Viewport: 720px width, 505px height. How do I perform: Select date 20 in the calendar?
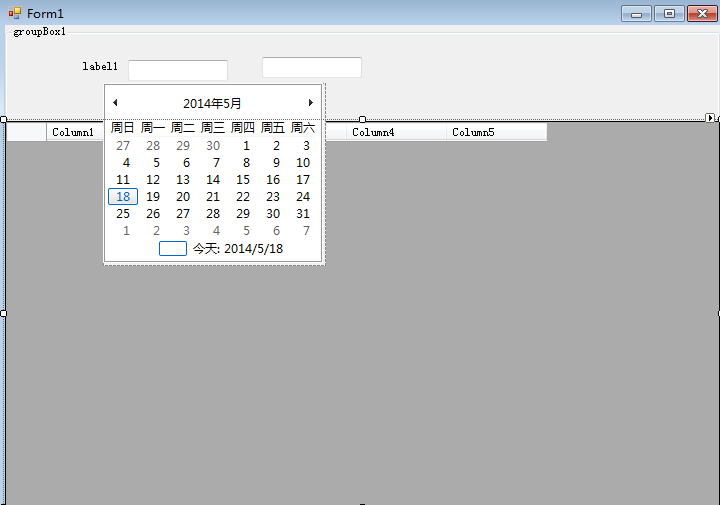183,196
